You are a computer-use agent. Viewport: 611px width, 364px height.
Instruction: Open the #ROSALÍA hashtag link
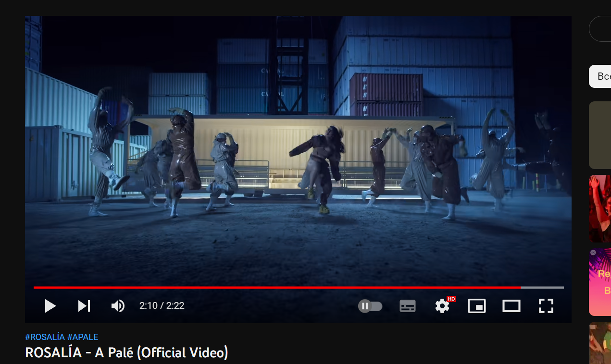point(45,337)
